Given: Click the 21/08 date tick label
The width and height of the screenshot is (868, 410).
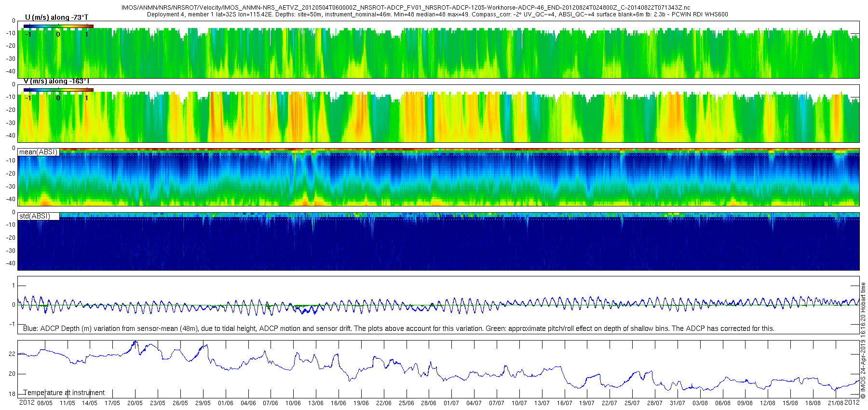Looking at the screenshot, I should point(836,403).
